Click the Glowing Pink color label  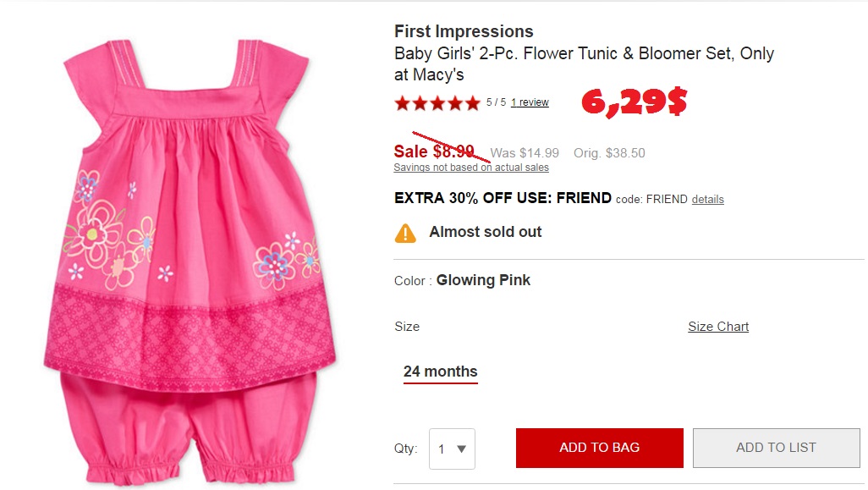click(483, 280)
